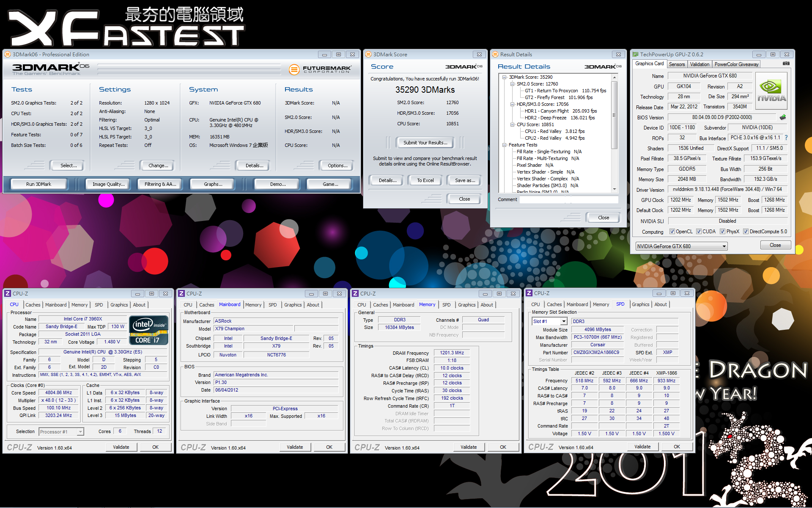This screenshot has height=508, width=812.
Task: Click the Image Quality button
Action: tap(108, 184)
